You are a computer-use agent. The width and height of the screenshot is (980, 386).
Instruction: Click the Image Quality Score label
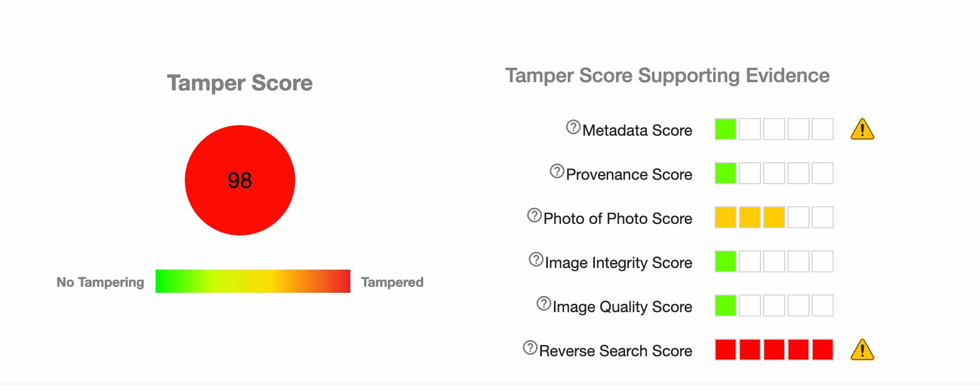622,307
